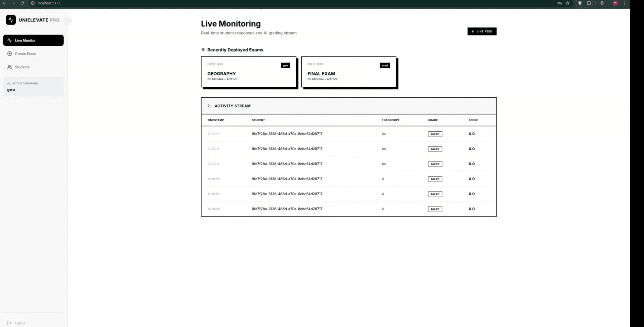
Task: Click the 'geo' command badge
Action: click(285, 65)
